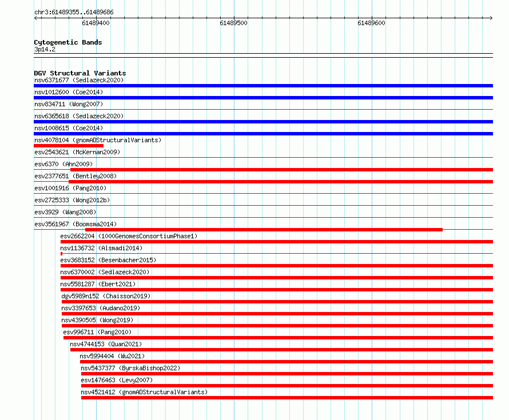Click the blue bar under nsv1012600
The height and width of the screenshot is (420, 509).
tap(263, 98)
